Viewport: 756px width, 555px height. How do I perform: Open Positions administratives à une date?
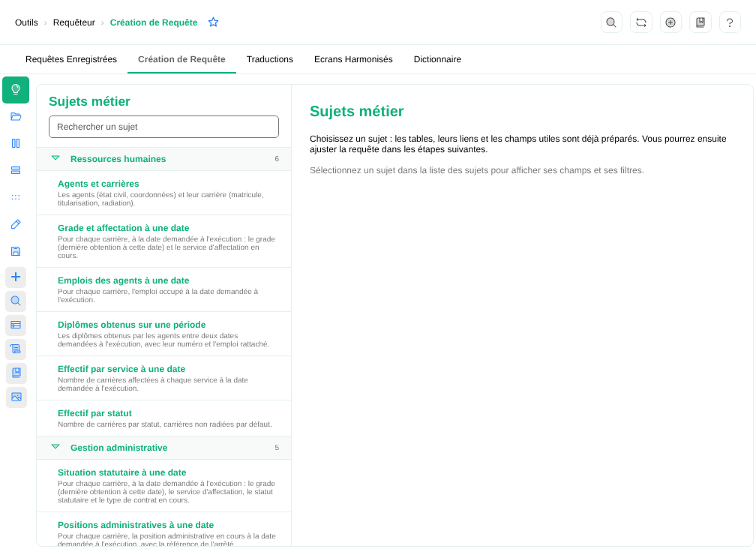pyautogui.click(x=164, y=529)
